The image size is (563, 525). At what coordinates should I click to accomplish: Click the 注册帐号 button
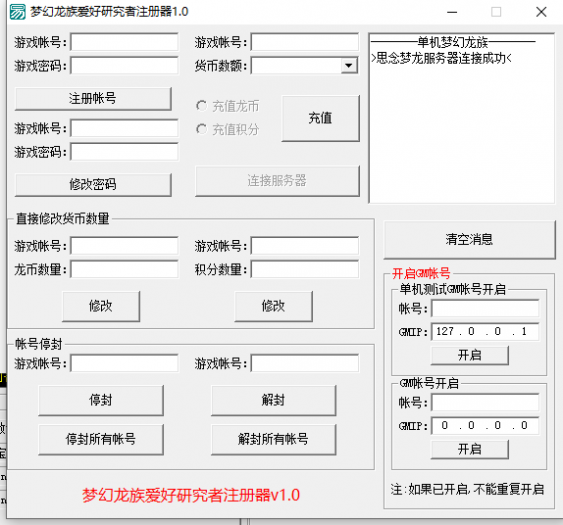pos(93,98)
